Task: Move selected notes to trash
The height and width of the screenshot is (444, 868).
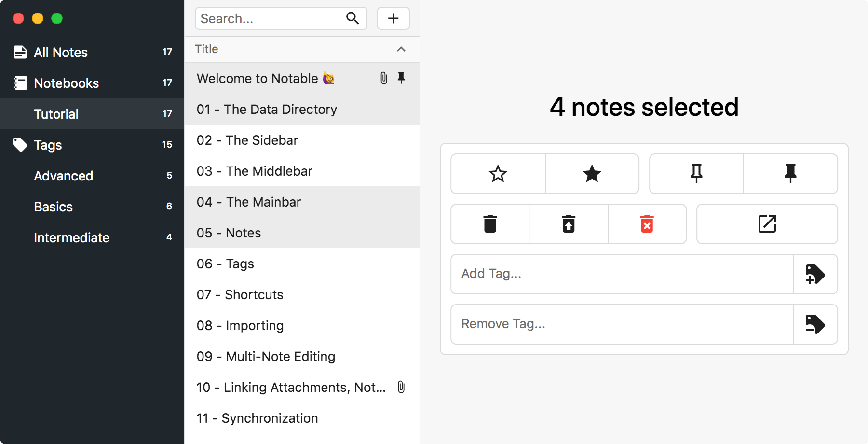Action: (x=489, y=223)
